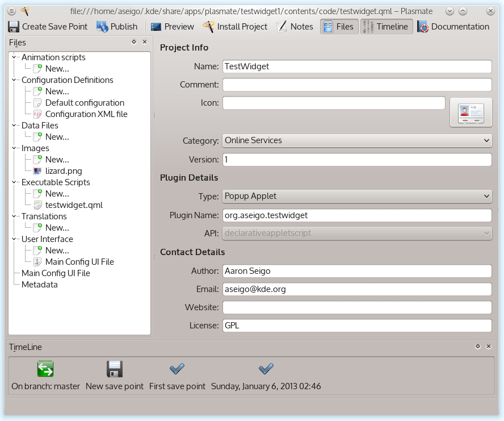Open testwidget.qml under Executable Scripts
Image resolution: width=504 pixels, height=421 pixels.
pyautogui.click(x=74, y=205)
